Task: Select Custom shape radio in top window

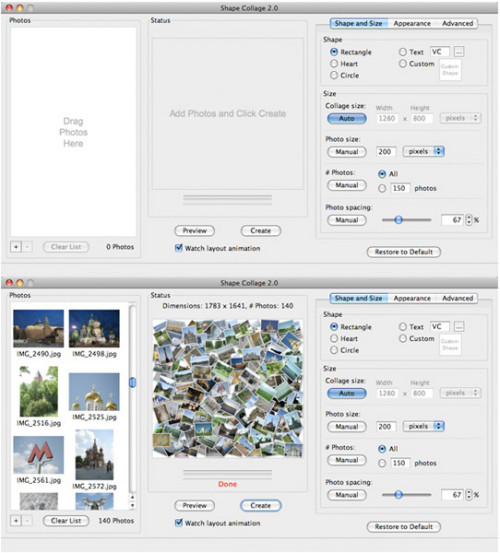Action: pos(403,63)
